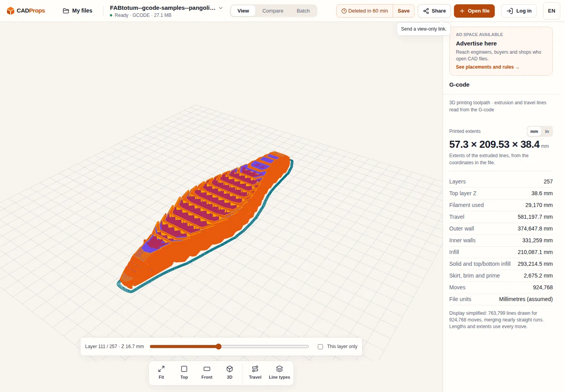
Task: Click the Inner walls length 331,259 mm
Action: (x=538, y=240)
